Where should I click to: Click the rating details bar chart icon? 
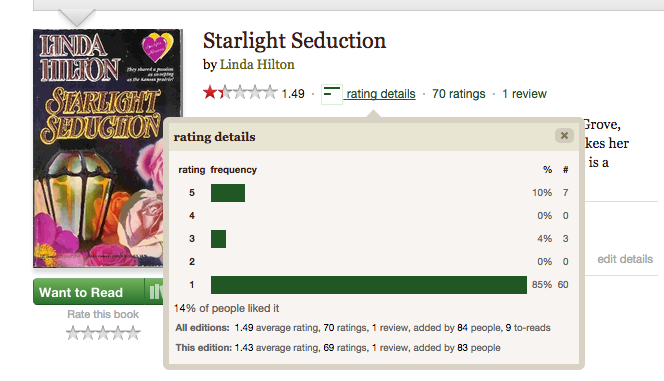pyautogui.click(x=332, y=94)
